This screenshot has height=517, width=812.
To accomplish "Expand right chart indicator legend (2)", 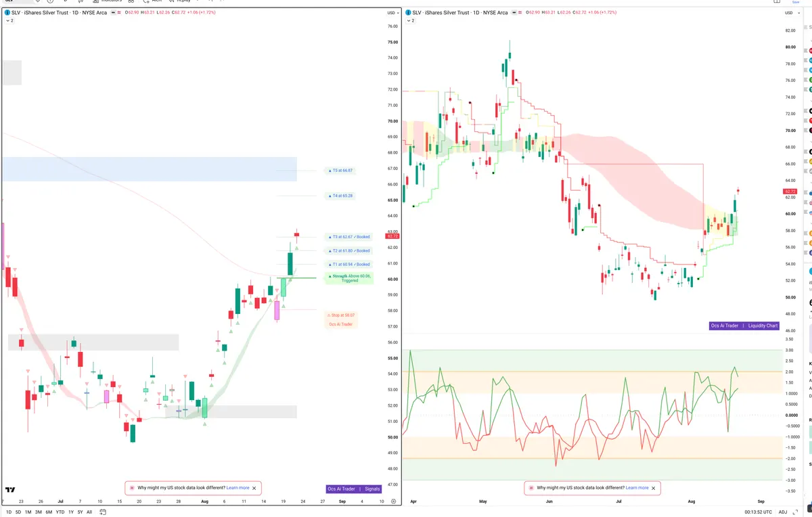I will [x=410, y=21].
